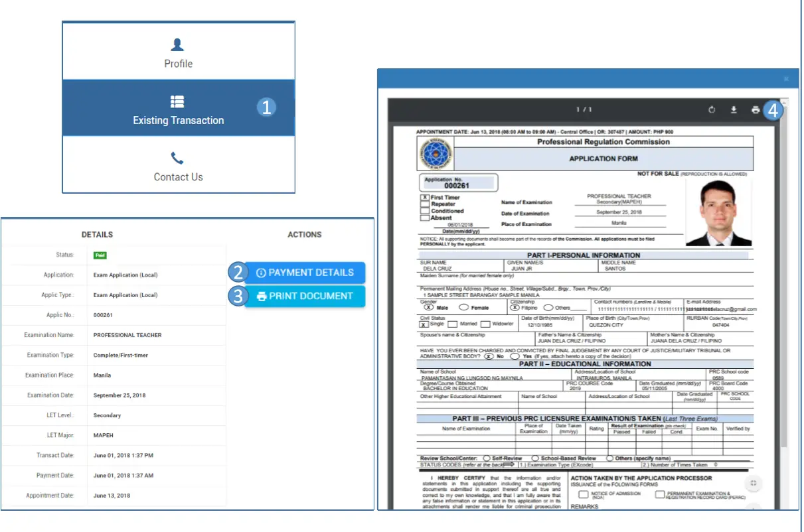Click the PROFESSIONAL TEACHER examination name value
Viewport: 804px width, 532px height.
[x=127, y=335]
